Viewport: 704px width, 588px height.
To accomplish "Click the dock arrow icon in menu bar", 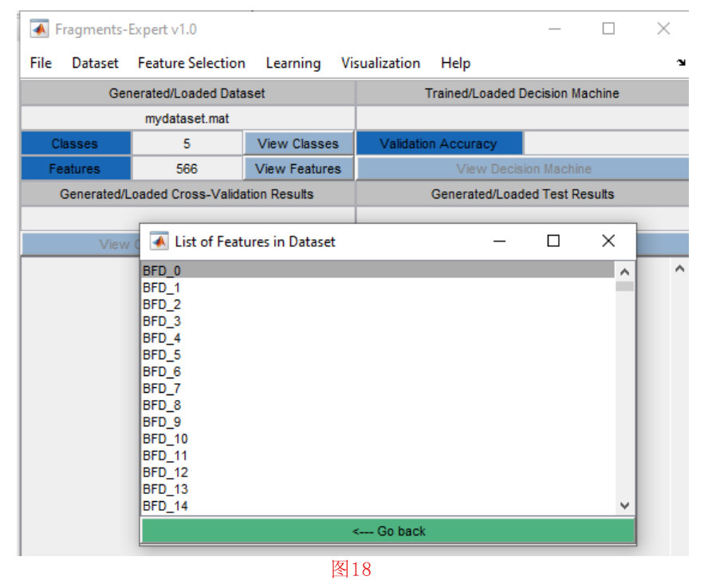I will (x=681, y=63).
